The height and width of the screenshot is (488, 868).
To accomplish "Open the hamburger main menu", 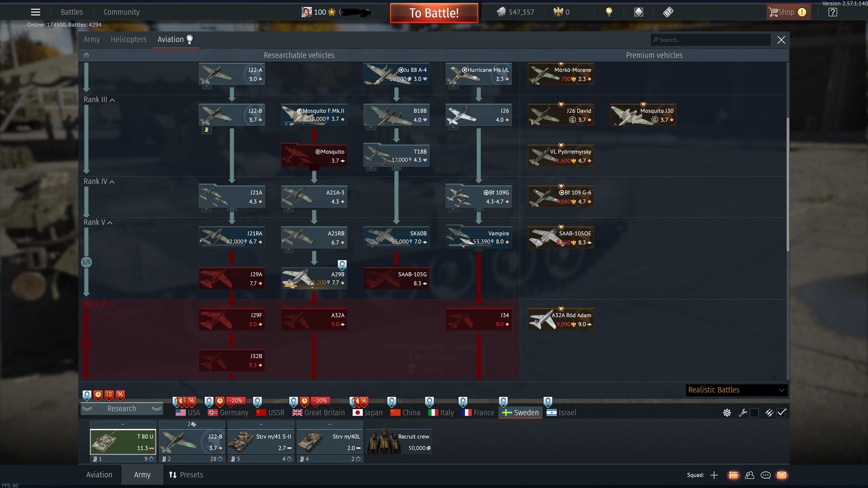I will tap(35, 12).
